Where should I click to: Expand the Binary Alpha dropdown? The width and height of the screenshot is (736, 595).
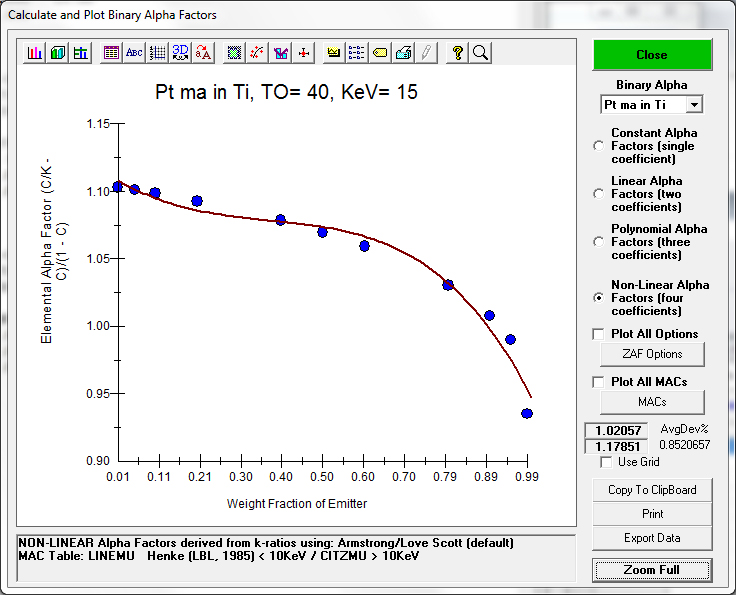coord(695,105)
